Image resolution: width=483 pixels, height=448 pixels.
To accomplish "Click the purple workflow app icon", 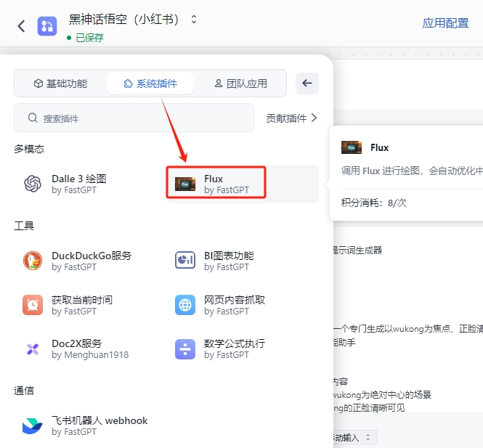I will click(x=47, y=26).
